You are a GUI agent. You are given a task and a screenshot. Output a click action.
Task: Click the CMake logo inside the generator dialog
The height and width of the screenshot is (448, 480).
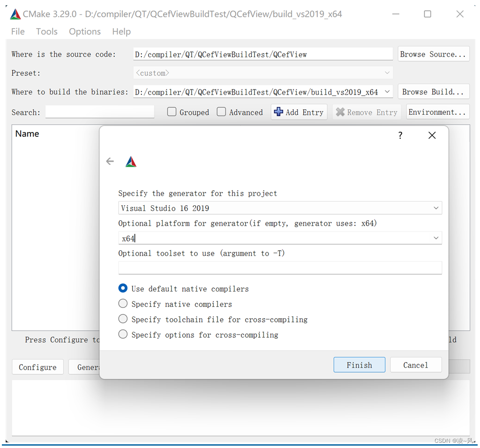(131, 162)
